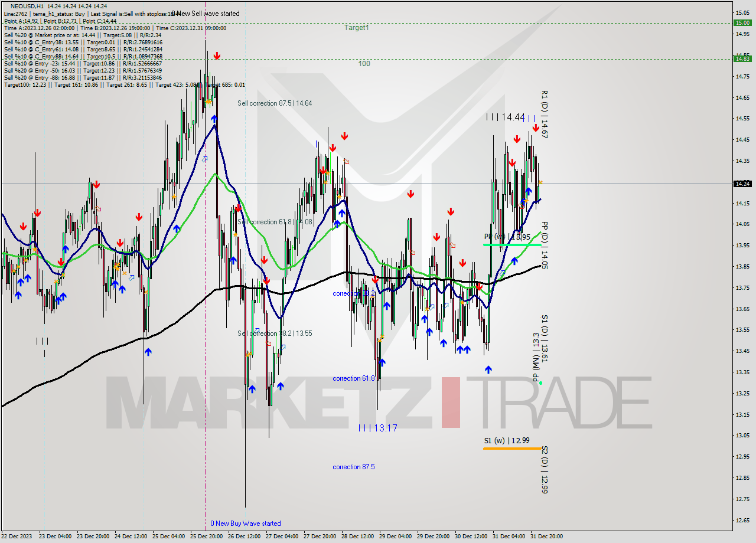Click 'Sell %20 @ Entry -88: 16.88' line
This screenshot has width=756, height=543.
[83, 77]
